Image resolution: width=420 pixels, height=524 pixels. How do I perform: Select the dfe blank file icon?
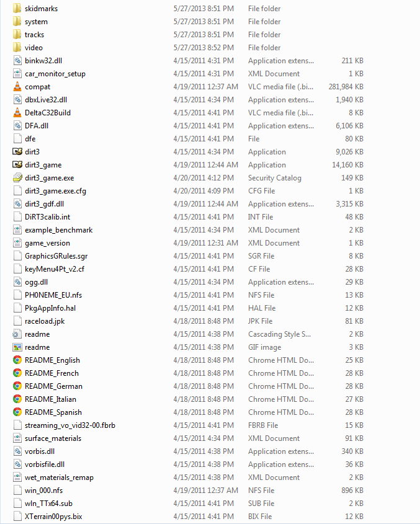[x=17, y=139]
